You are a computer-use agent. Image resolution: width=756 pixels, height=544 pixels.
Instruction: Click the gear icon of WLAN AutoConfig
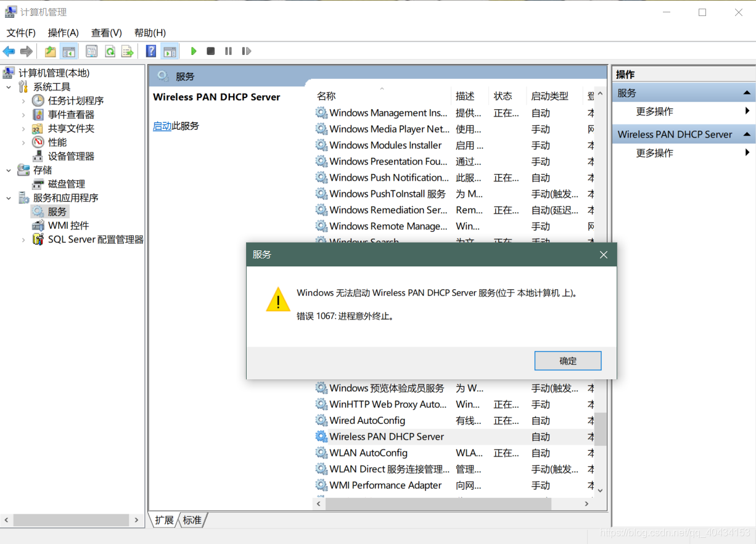tap(321, 453)
